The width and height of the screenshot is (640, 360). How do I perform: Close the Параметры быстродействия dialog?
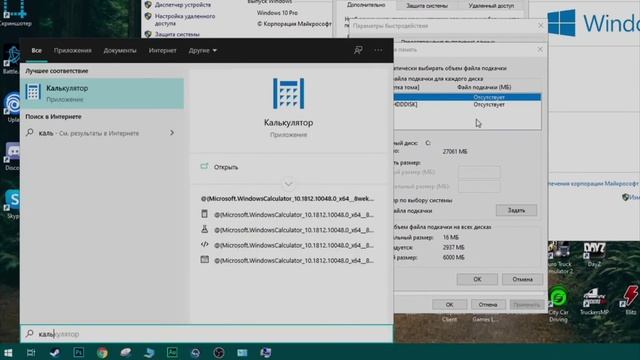540,26
